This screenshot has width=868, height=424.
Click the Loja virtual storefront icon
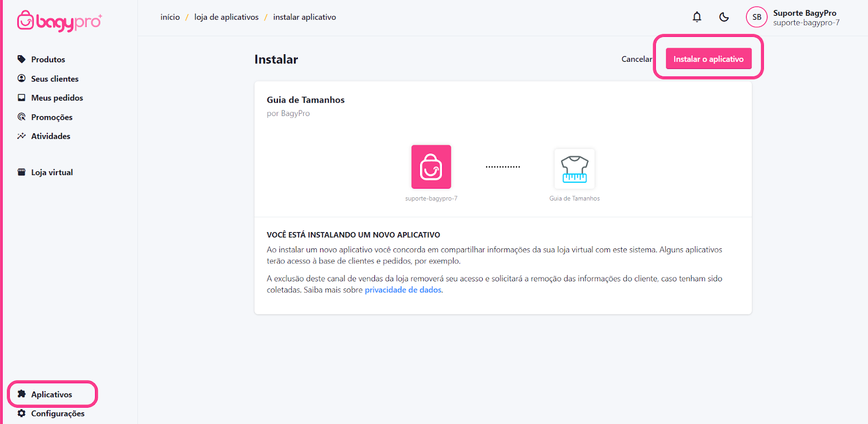click(x=22, y=172)
